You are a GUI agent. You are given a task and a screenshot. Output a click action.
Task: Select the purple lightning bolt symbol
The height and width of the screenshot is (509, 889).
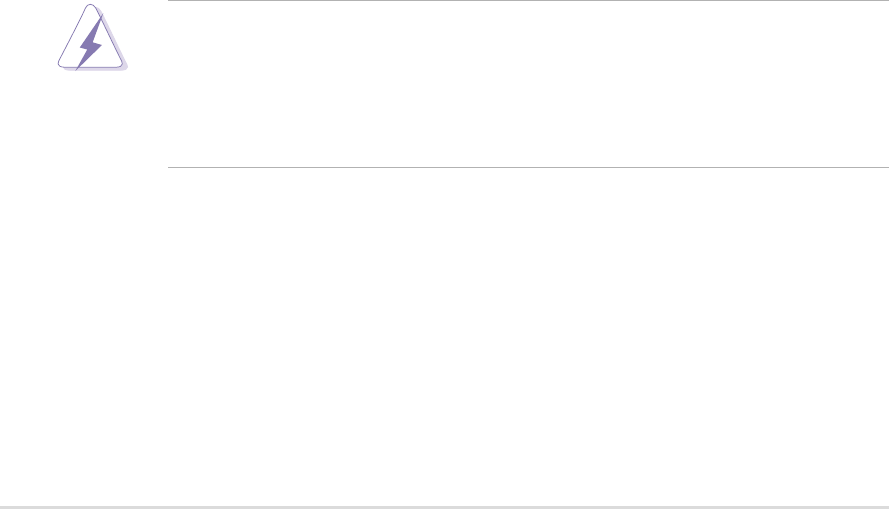[x=91, y=48]
